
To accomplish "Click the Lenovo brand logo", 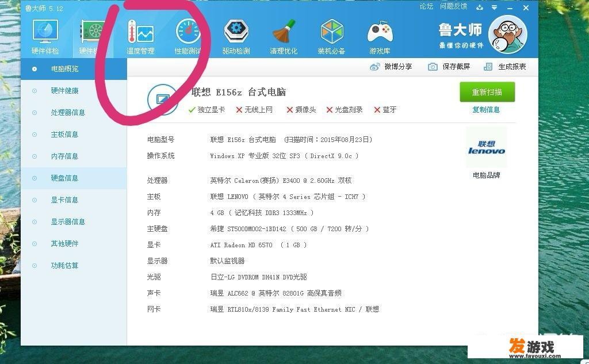I will (487, 147).
